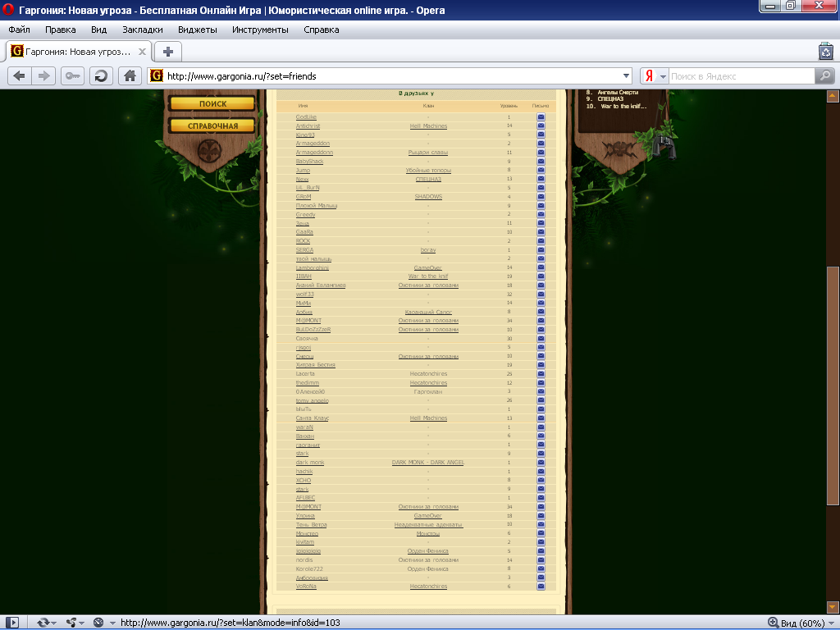840x630 pixels.
Task: Toggle the panels icon in status bar
Action: (11, 623)
